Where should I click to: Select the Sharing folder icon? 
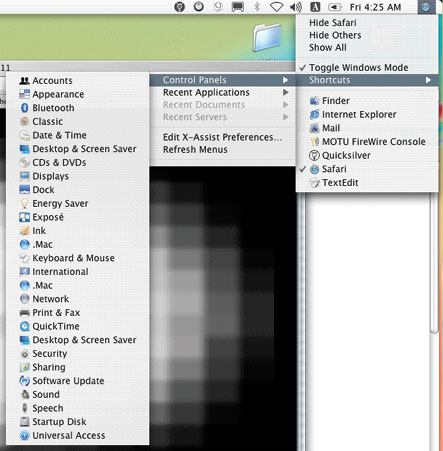pyautogui.click(x=24, y=367)
